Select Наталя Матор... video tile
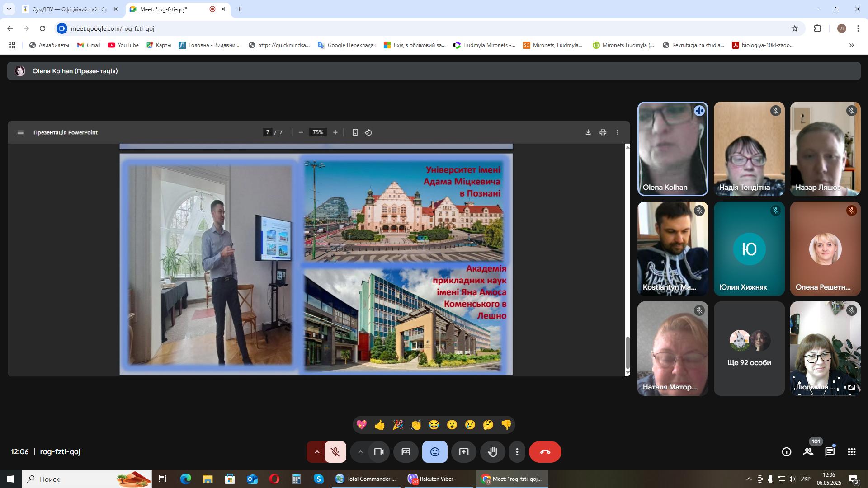The width and height of the screenshot is (868, 488). [x=673, y=349]
